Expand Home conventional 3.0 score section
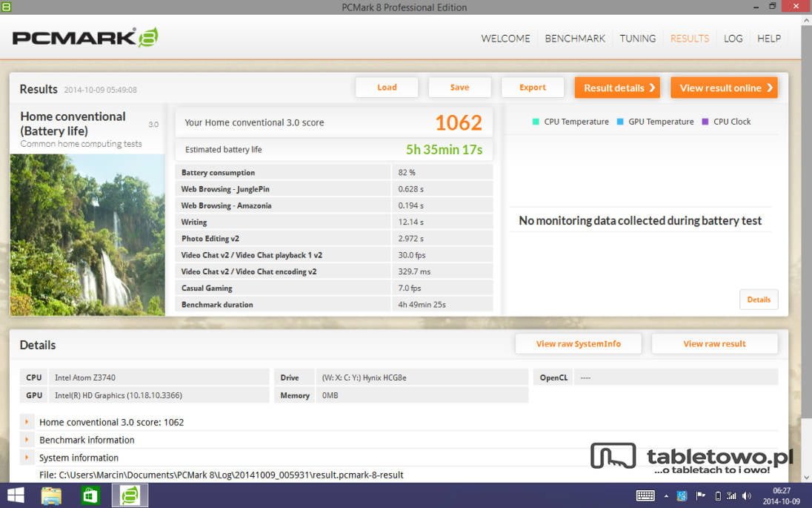 pos(27,422)
